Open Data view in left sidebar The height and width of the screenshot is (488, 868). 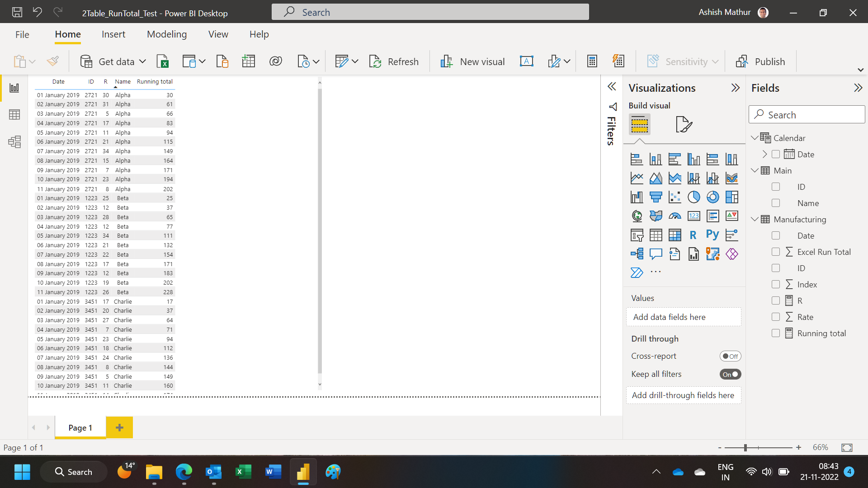click(x=14, y=115)
